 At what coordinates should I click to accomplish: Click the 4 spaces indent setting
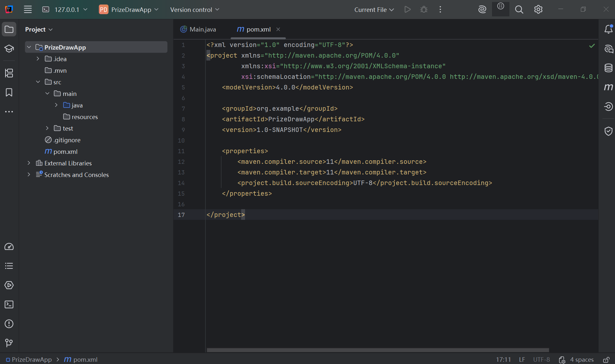(582, 359)
